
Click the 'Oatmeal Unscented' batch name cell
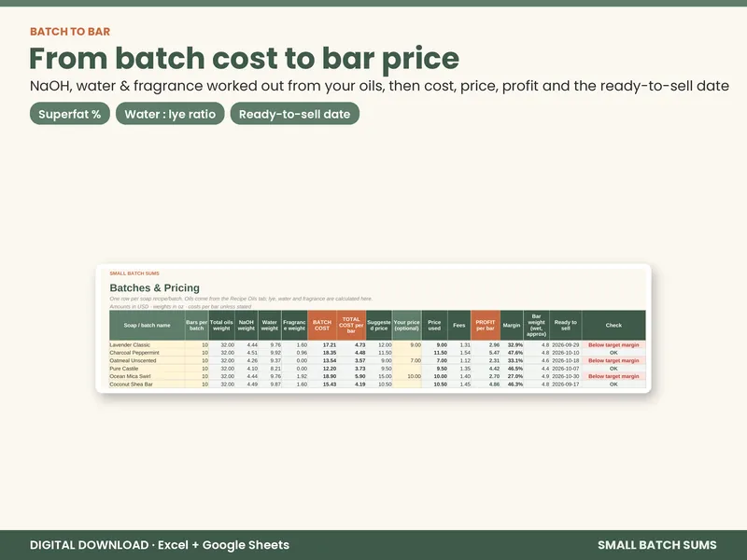147,360
